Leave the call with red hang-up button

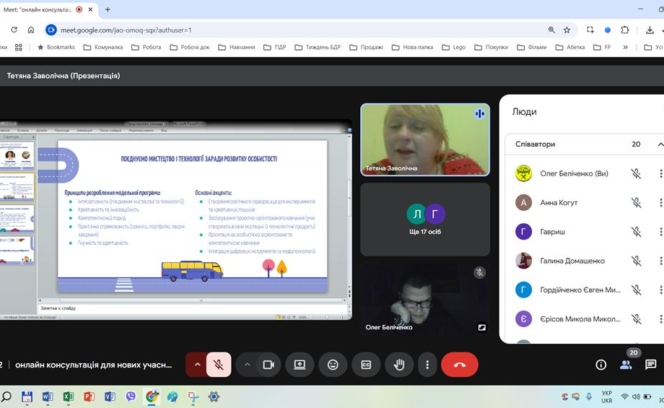[x=459, y=365]
